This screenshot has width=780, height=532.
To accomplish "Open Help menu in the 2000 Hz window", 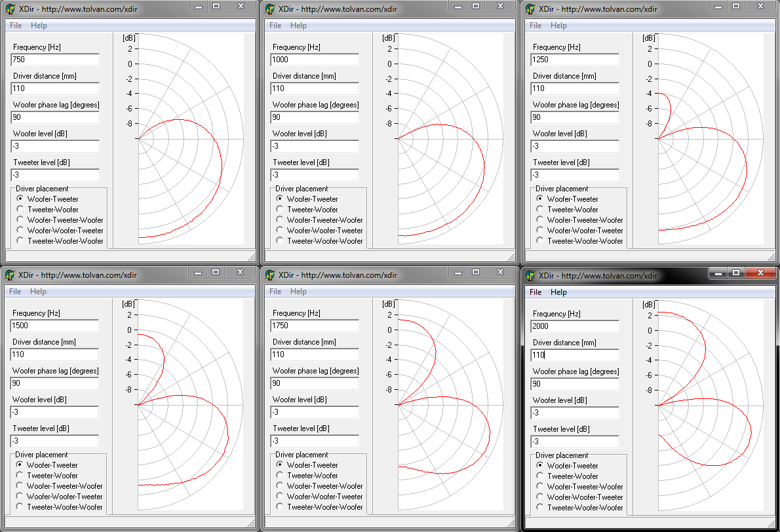I will (558, 292).
